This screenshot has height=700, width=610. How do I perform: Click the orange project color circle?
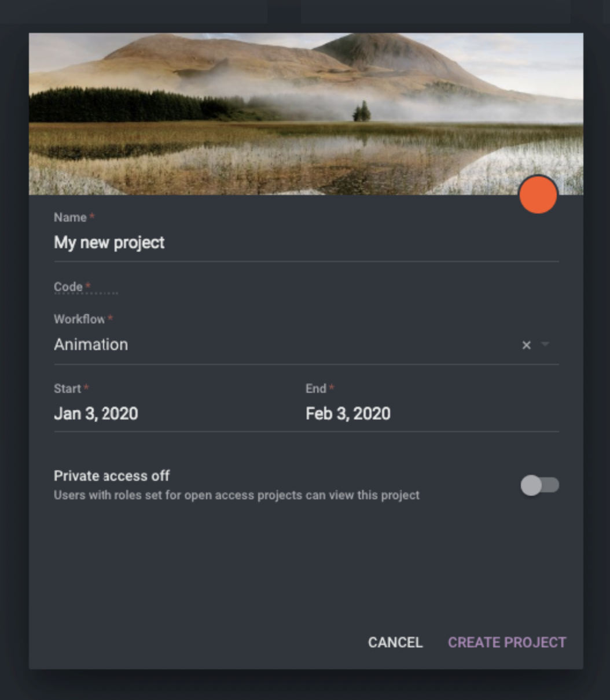tap(539, 194)
